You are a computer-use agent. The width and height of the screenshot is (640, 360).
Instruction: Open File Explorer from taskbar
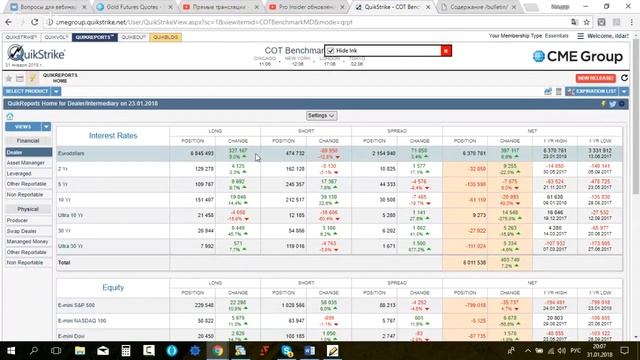pyautogui.click(x=80, y=351)
